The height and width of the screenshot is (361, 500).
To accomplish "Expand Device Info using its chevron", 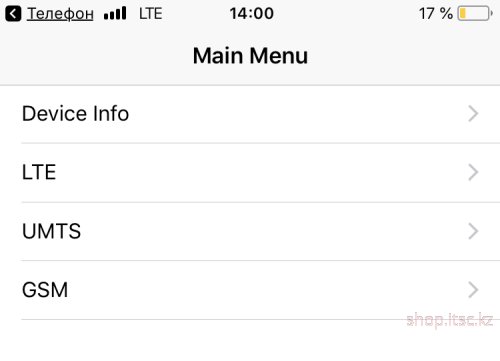I will [x=473, y=114].
